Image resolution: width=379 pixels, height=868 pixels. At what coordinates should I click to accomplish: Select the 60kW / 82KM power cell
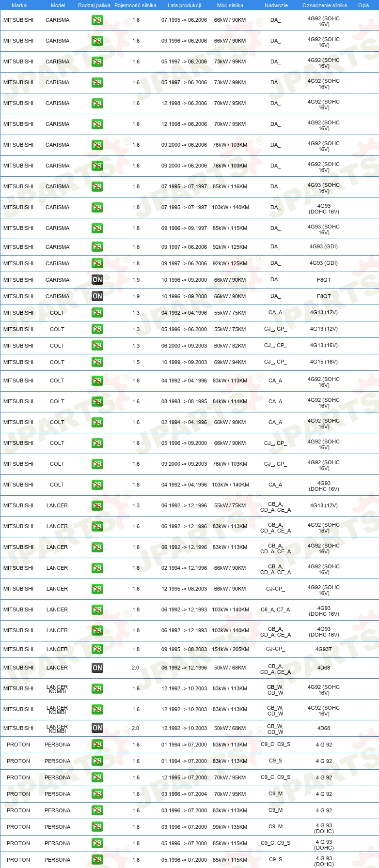[230, 346]
